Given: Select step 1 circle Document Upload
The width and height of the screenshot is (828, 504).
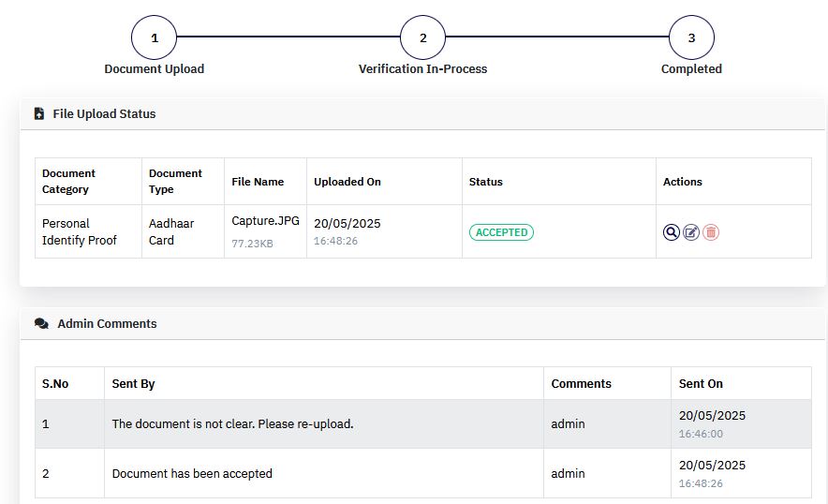Looking at the screenshot, I should [154, 37].
